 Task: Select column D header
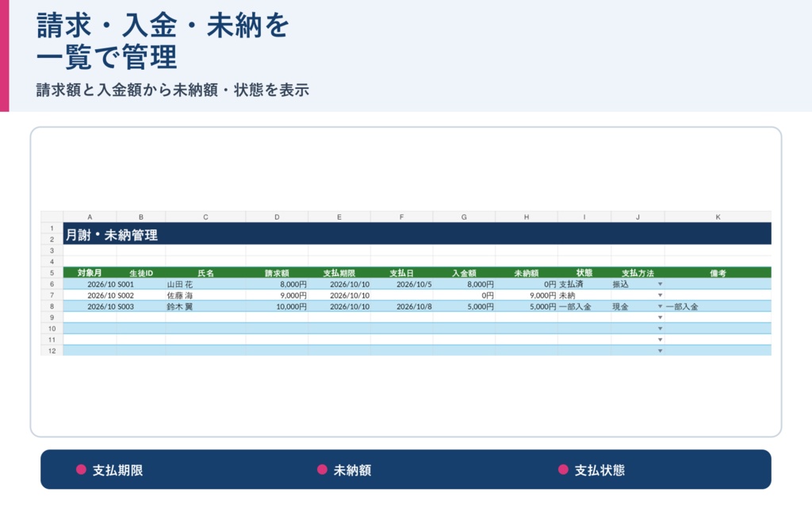(x=277, y=217)
